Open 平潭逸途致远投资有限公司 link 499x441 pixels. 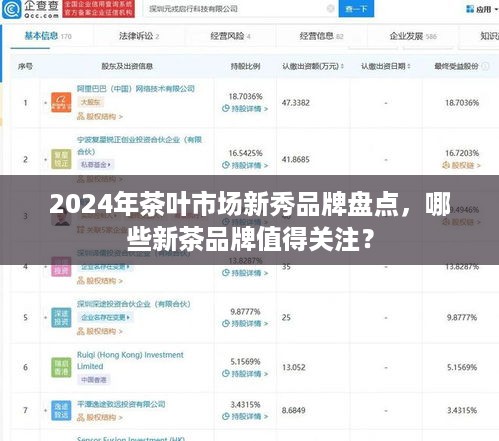click(121, 404)
